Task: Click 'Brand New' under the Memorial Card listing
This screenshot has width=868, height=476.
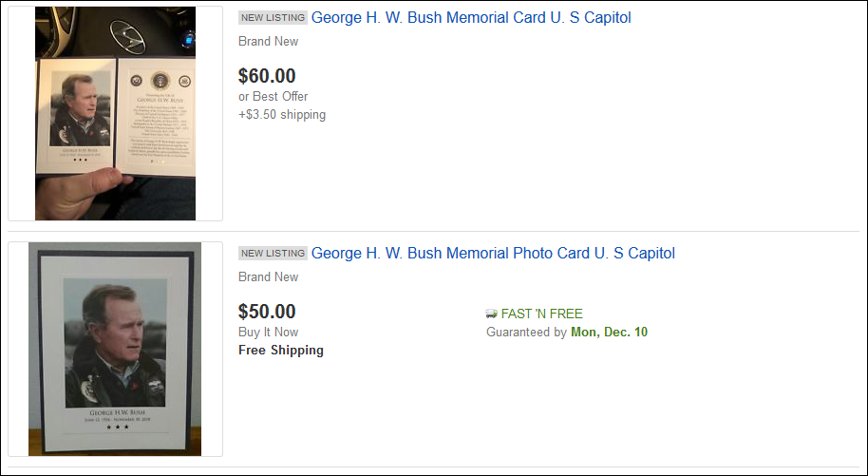Action: pyautogui.click(x=268, y=42)
